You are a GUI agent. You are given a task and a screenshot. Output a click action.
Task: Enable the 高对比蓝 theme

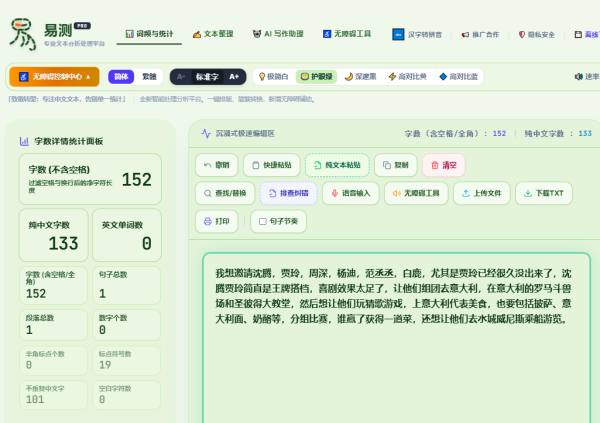(x=458, y=77)
